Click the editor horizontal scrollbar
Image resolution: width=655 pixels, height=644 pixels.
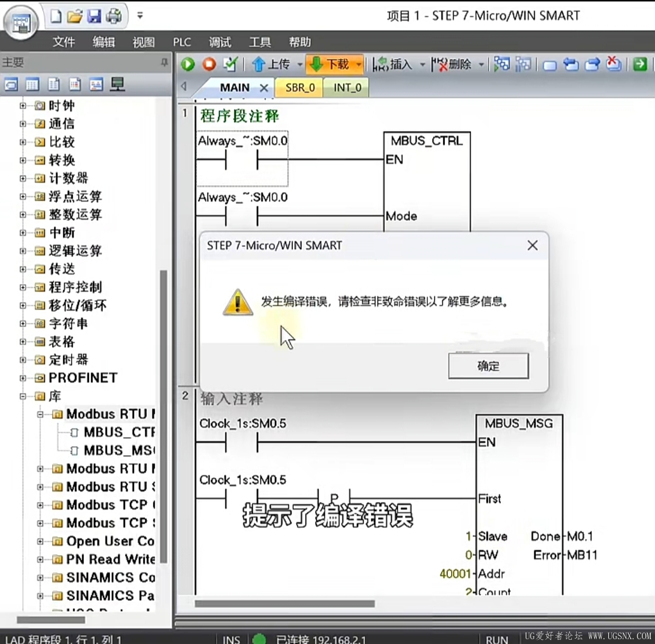pos(285,604)
